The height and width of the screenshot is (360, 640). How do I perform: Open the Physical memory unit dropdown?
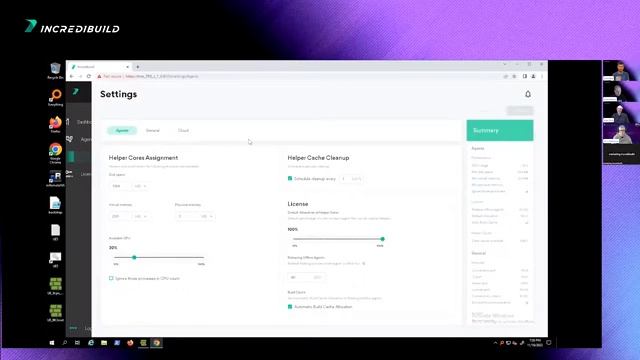(x=207, y=216)
